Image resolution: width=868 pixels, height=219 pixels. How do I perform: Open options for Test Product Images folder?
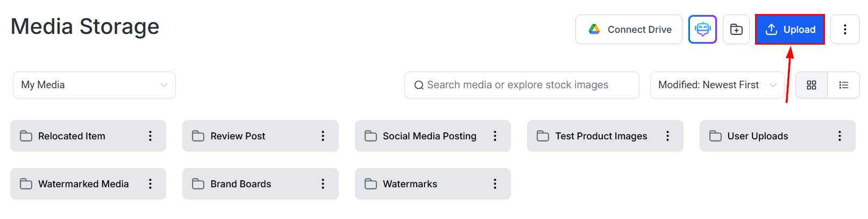667,136
